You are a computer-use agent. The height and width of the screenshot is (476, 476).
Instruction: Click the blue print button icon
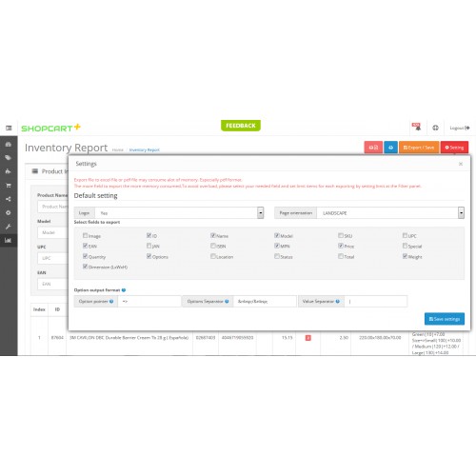coord(390,148)
